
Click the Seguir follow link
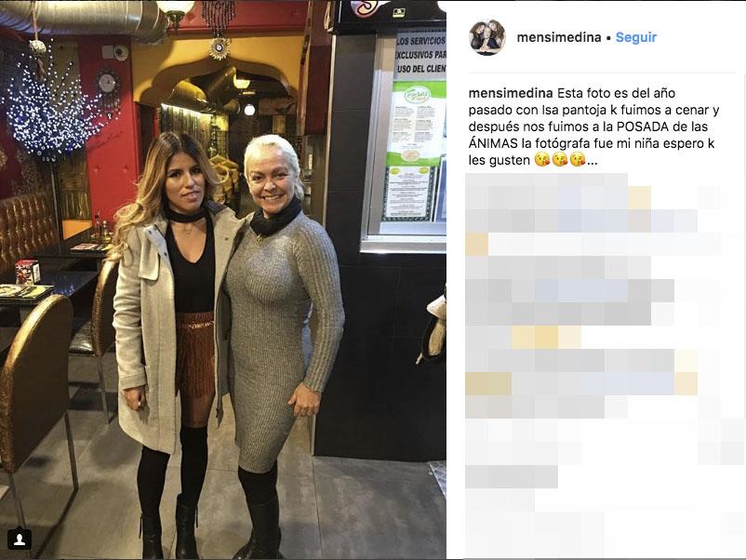pos(635,37)
